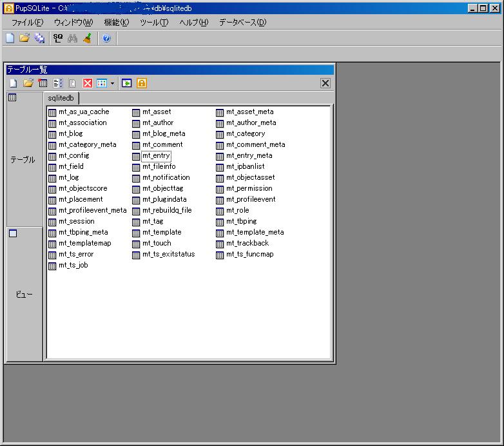Screen dimensions: 504x446
Task: Click the import window icon with green arrow
Action: (126, 84)
